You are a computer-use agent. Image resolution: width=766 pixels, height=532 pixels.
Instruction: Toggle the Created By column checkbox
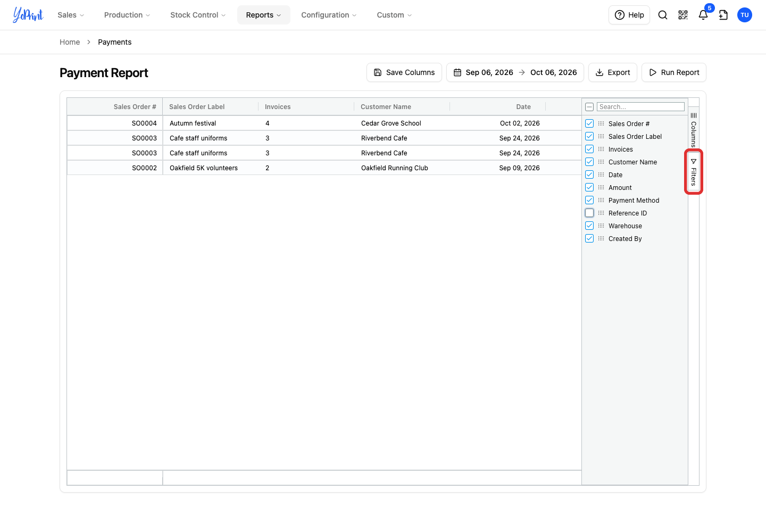(x=589, y=238)
